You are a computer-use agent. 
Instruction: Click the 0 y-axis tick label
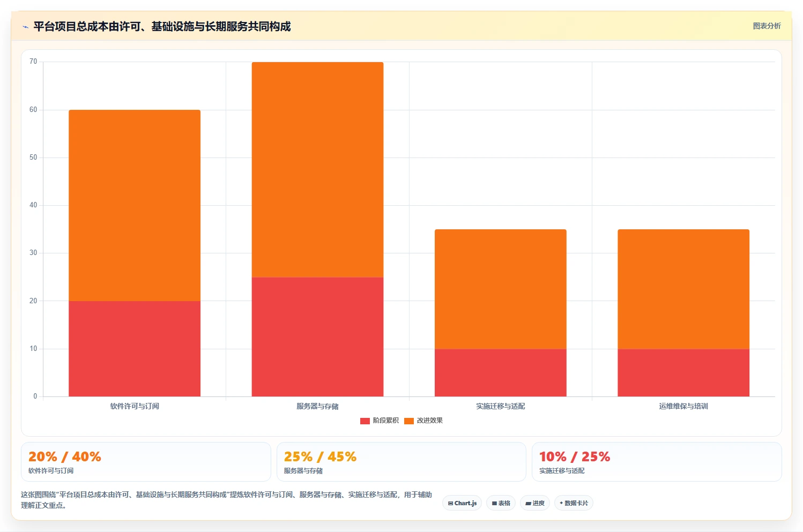pyautogui.click(x=35, y=396)
